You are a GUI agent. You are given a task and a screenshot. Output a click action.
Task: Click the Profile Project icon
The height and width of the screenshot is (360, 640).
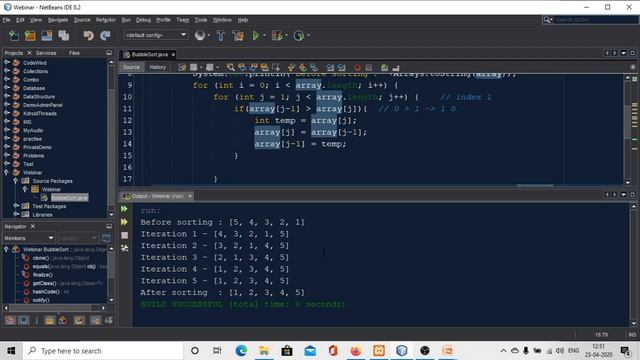coord(299,36)
